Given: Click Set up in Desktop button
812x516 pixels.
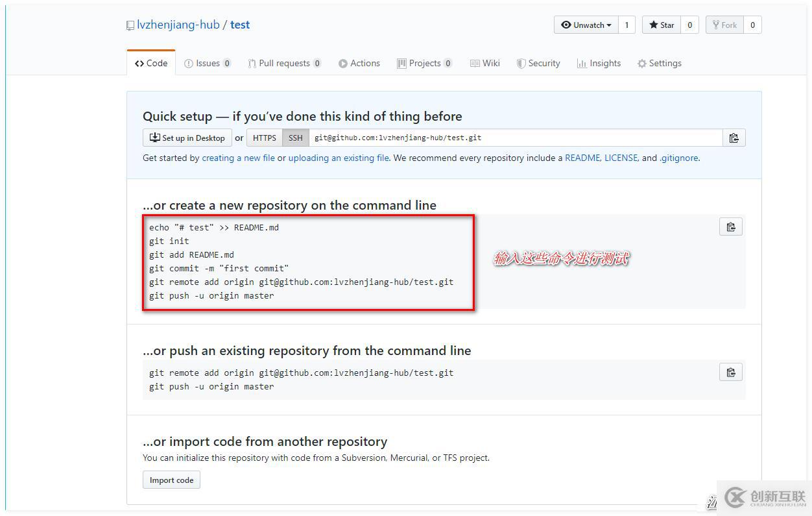Looking at the screenshot, I should point(187,138).
